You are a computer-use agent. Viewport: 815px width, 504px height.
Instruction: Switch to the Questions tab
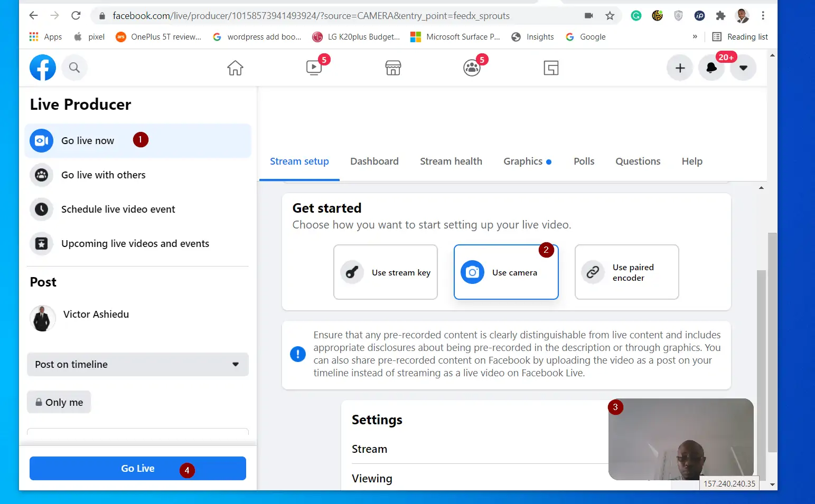click(x=638, y=161)
